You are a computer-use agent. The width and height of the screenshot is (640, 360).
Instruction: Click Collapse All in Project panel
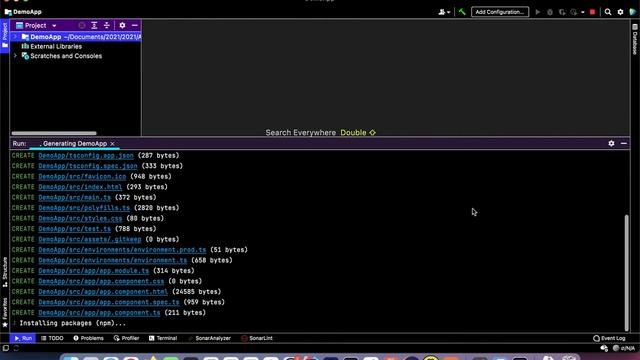[x=107, y=25]
